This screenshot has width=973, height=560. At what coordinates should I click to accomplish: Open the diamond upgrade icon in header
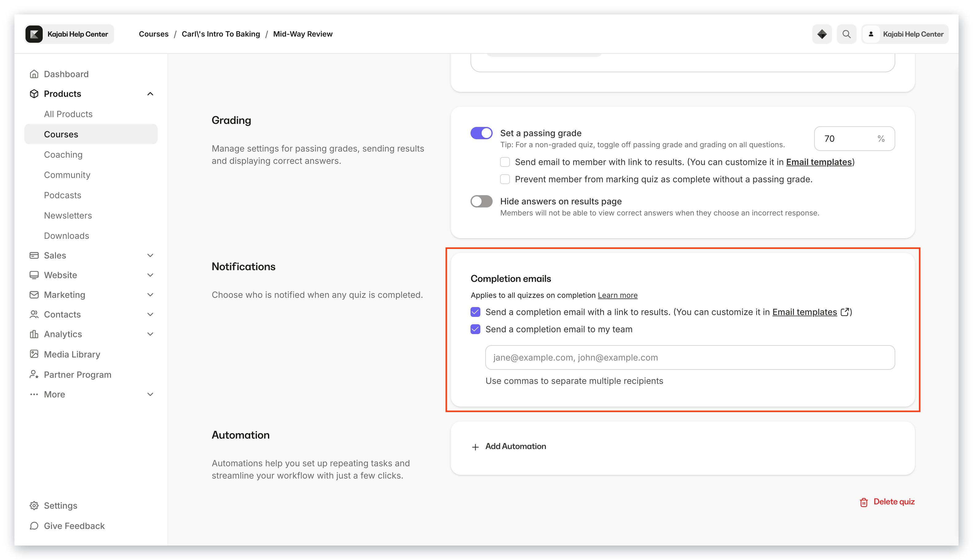click(x=822, y=34)
